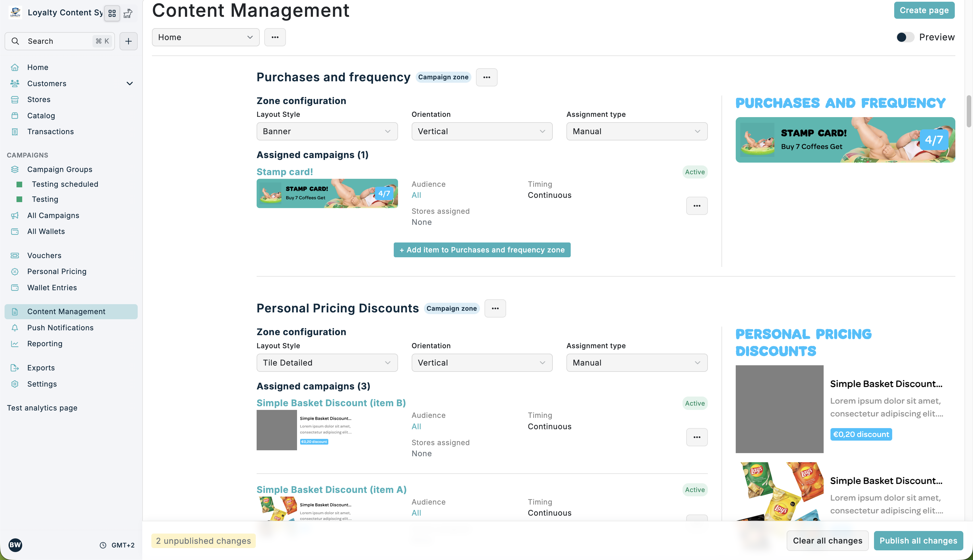Open more options for Purchases and frequency zone
Image resolution: width=973 pixels, height=560 pixels.
point(486,77)
